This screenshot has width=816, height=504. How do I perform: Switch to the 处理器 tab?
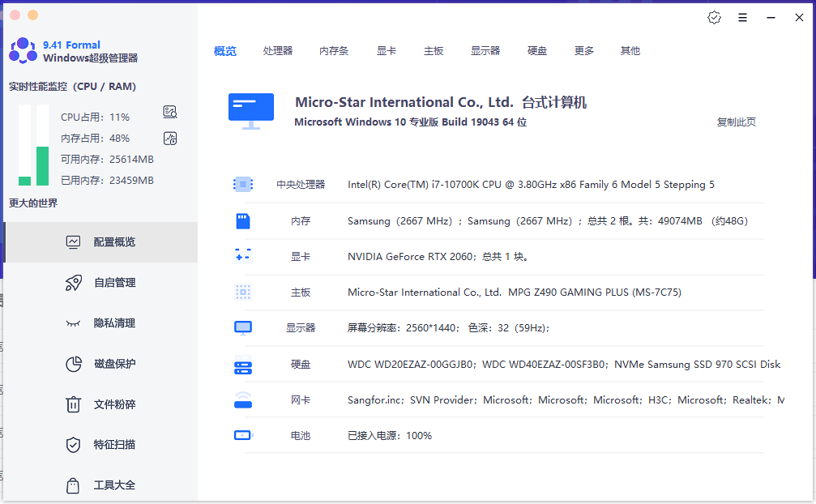[278, 50]
